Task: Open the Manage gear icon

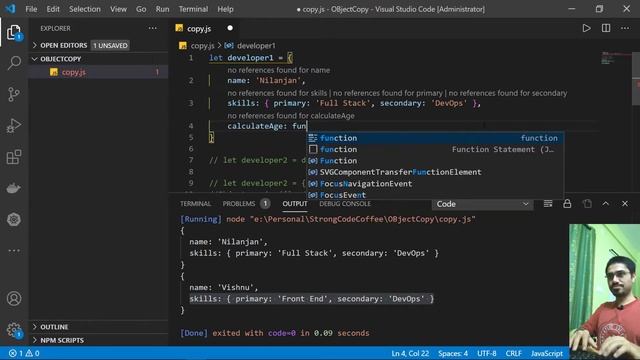Action: 14,330
